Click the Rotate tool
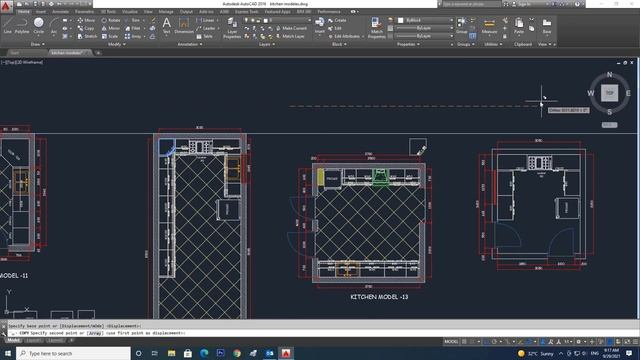Screen dimensions: 640x360 111,20
